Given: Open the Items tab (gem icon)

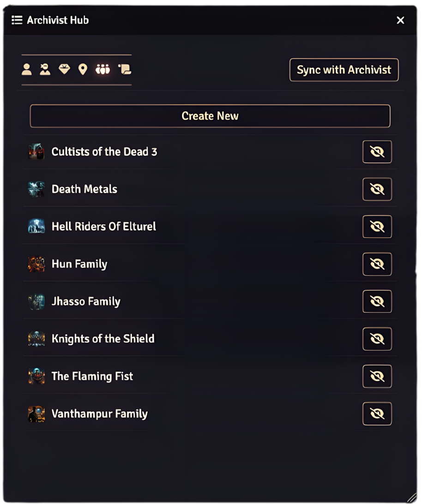Looking at the screenshot, I should click(x=64, y=70).
